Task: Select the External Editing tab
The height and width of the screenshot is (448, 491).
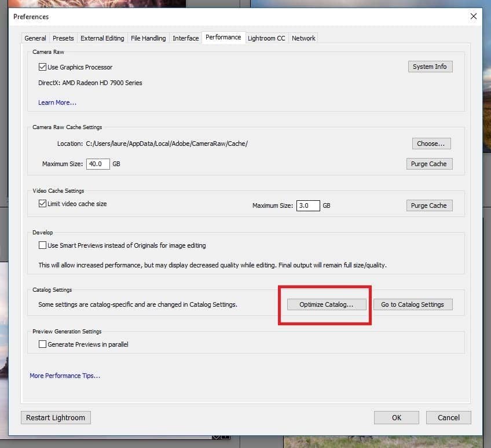Action: pyautogui.click(x=102, y=38)
